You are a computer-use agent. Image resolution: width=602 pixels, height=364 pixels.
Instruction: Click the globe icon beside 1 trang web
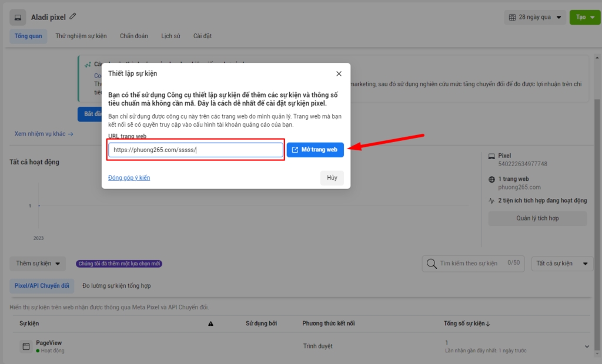(x=491, y=179)
